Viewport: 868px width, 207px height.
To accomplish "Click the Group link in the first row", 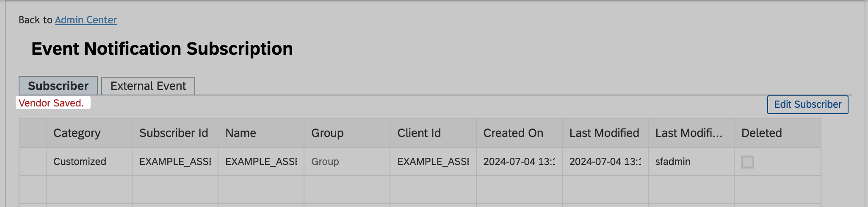I will 325,162.
